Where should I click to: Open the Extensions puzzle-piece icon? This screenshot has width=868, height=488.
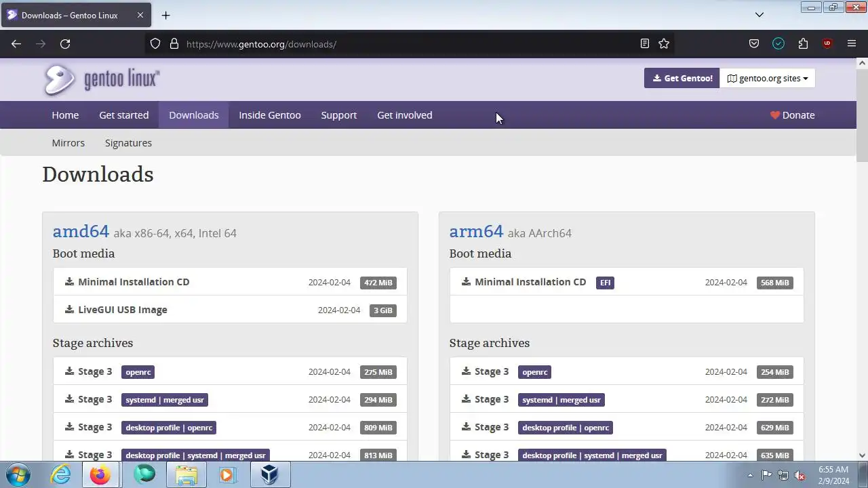[x=803, y=44]
